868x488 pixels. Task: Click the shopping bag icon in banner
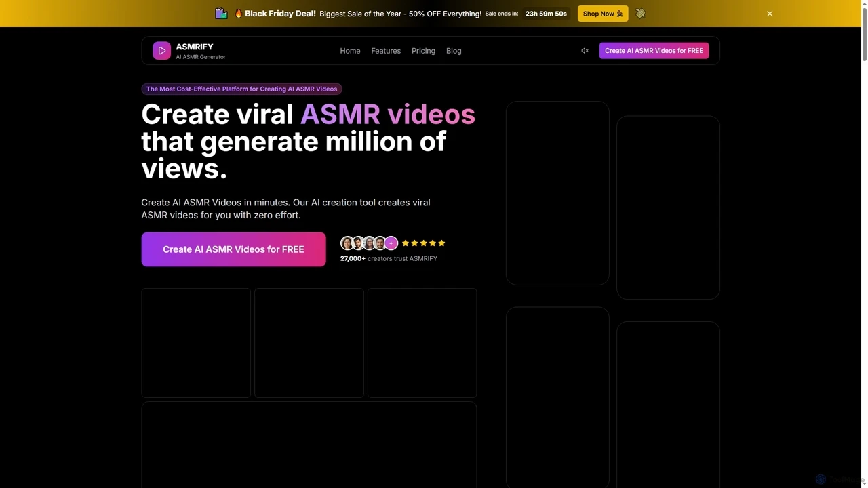click(221, 13)
